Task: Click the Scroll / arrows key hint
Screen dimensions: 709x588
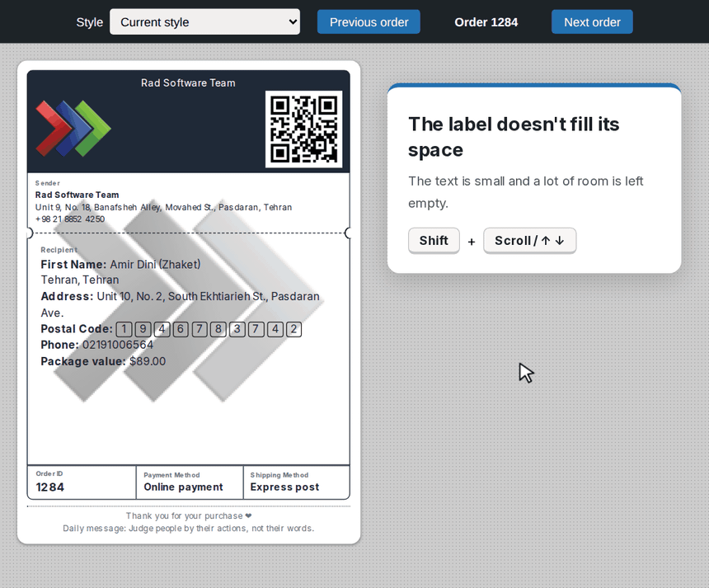Action: pos(529,241)
